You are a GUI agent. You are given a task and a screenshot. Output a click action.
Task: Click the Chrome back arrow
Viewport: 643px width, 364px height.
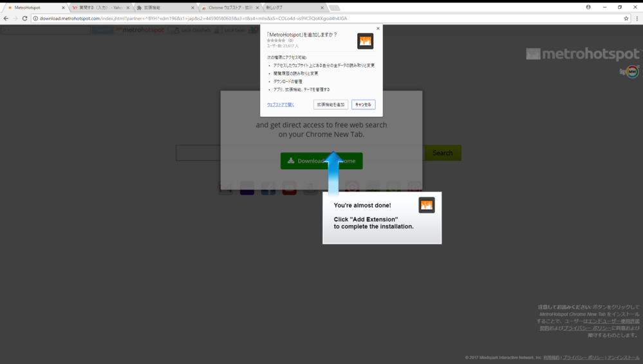click(6, 19)
